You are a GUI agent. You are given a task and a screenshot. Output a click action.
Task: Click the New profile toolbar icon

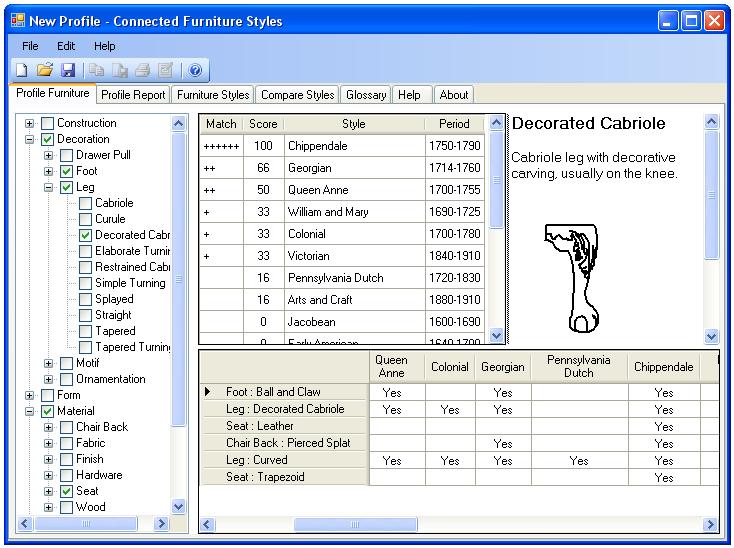(x=20, y=70)
